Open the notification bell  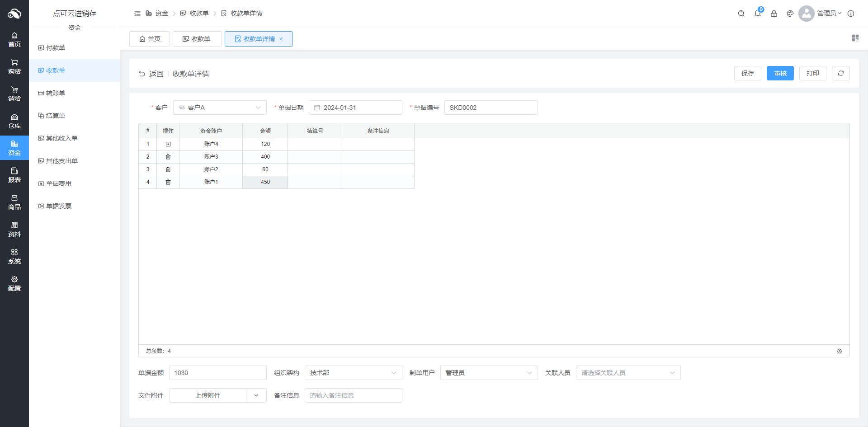(758, 14)
